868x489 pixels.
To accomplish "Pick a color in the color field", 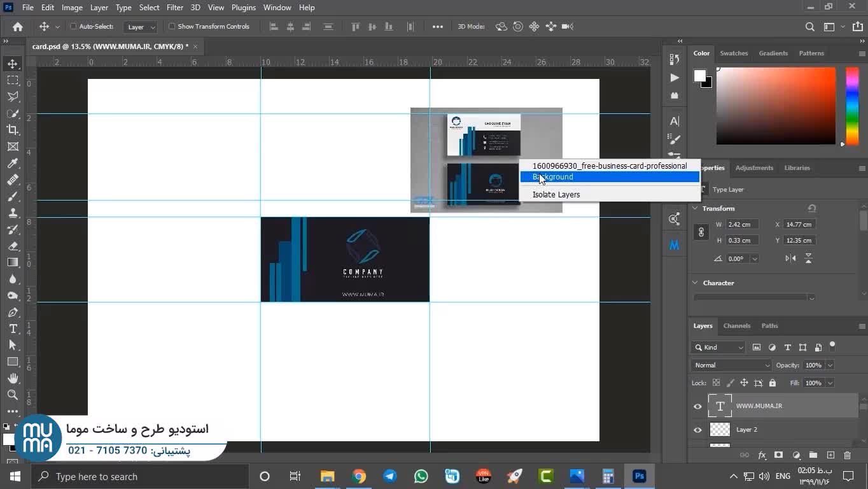I will pyautogui.click(x=775, y=105).
